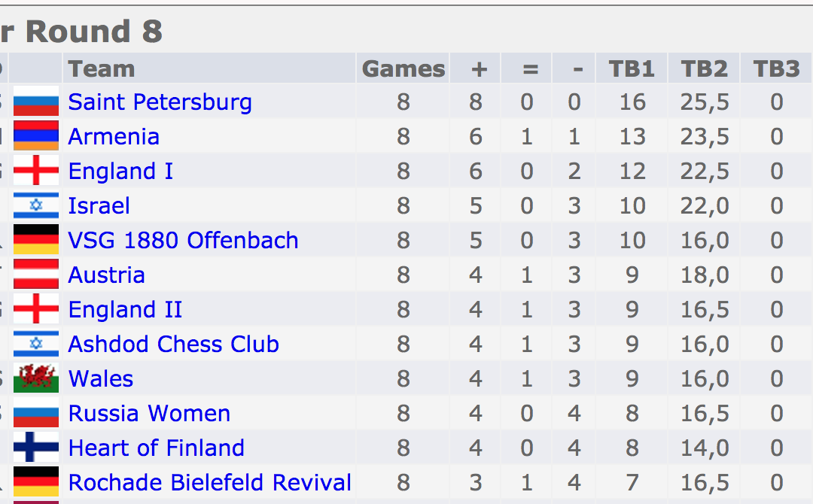The width and height of the screenshot is (813, 504).
Task: Open the Saint Petersburg team link
Action: click(x=160, y=102)
